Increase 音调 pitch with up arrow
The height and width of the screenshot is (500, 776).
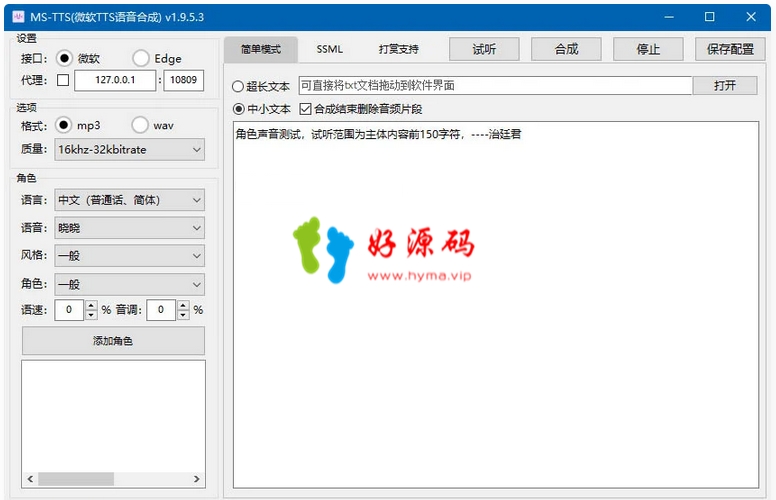[183, 305]
